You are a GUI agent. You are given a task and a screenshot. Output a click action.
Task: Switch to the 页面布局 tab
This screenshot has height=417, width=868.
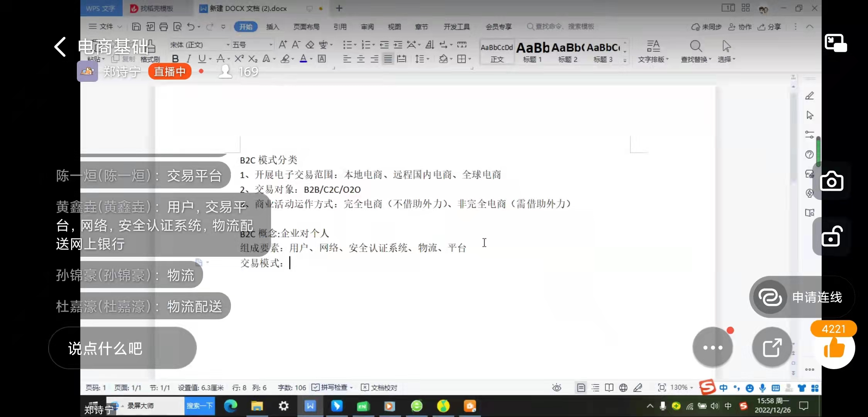pos(306,27)
